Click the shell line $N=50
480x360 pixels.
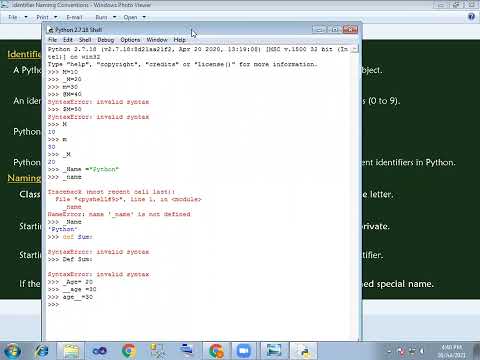[65, 109]
